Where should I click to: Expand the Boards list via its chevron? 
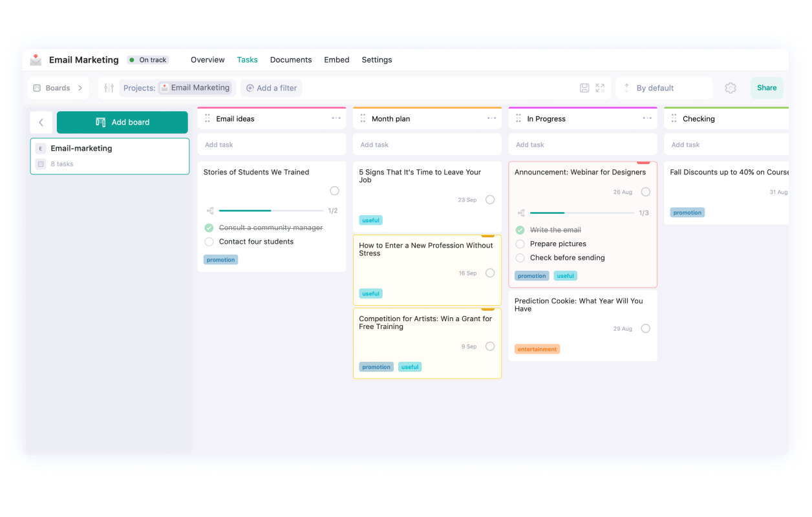(80, 87)
